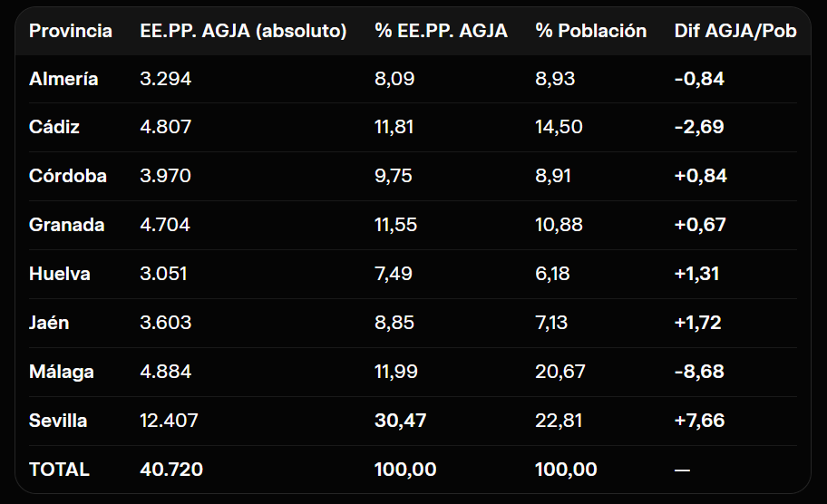827x504 pixels.
Task: Click the Granada row label
Action: 66,225
